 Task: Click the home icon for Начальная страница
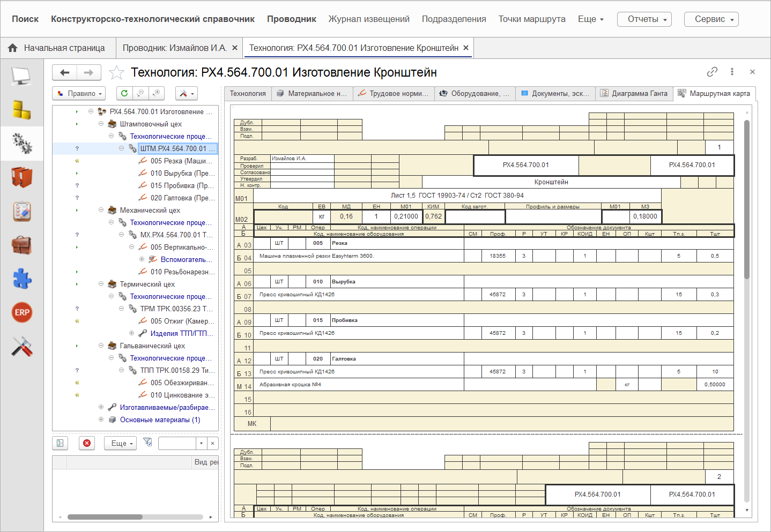click(x=13, y=48)
